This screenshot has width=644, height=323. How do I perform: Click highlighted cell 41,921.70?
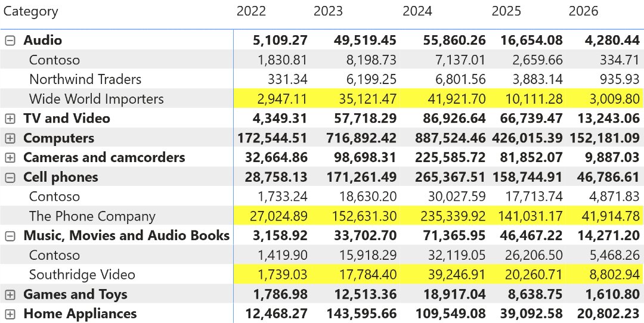click(x=457, y=99)
